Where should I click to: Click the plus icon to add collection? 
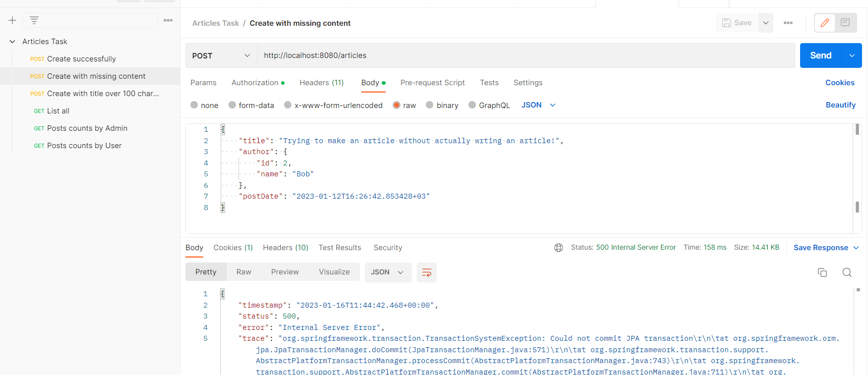[x=12, y=20]
